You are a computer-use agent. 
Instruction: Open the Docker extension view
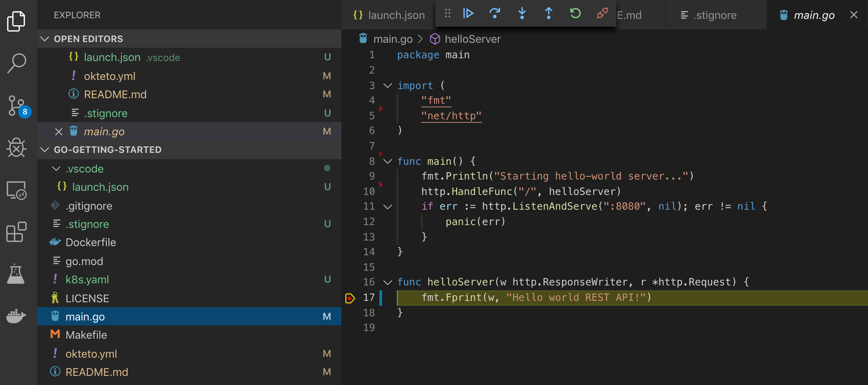pyautogui.click(x=16, y=316)
